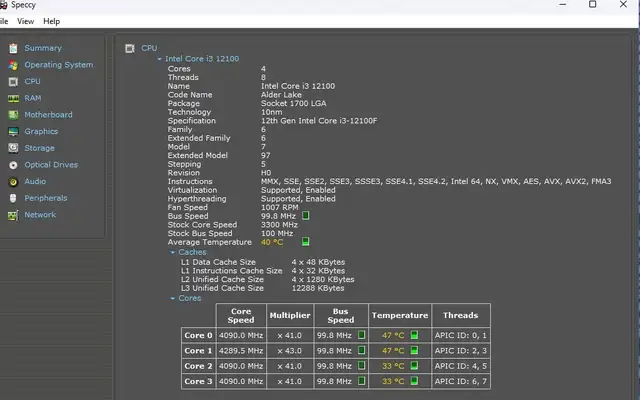This screenshot has height=400, width=640.
Task: Click the Summary clipboard icon in sidebar
Action: 13,48
